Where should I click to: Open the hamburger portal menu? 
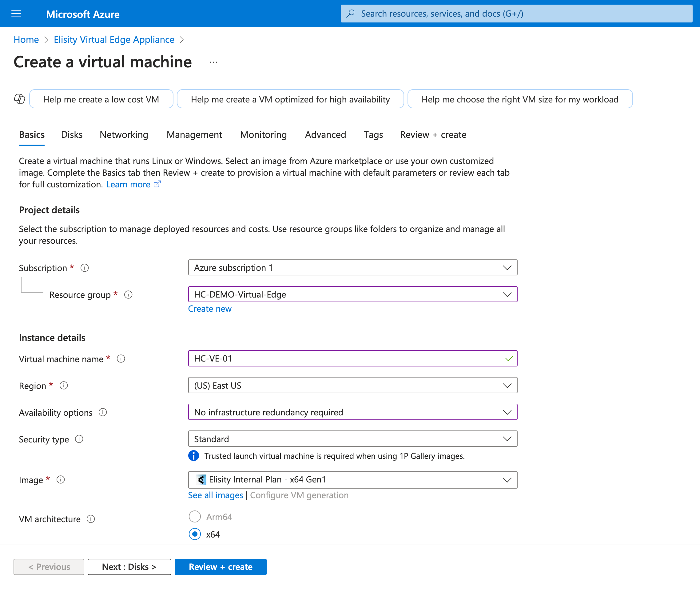pos(16,14)
